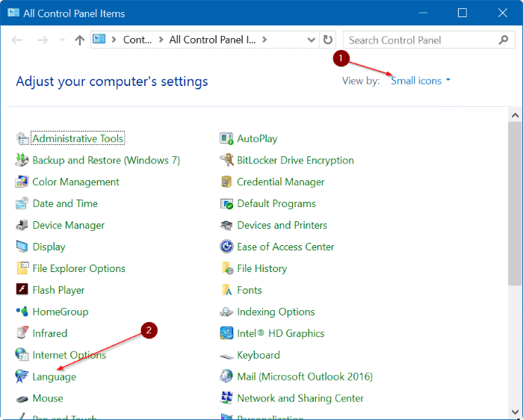Click the AutoPlay icon

pos(226,139)
